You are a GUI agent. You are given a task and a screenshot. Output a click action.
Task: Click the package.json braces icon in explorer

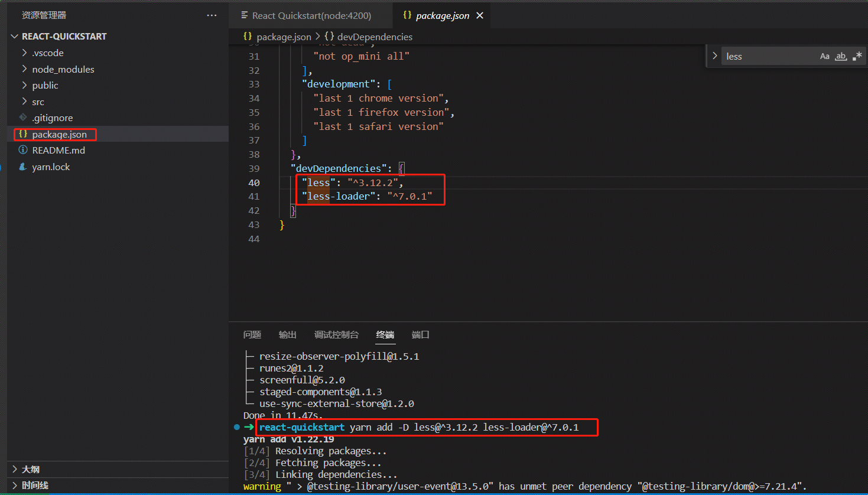pyautogui.click(x=23, y=134)
